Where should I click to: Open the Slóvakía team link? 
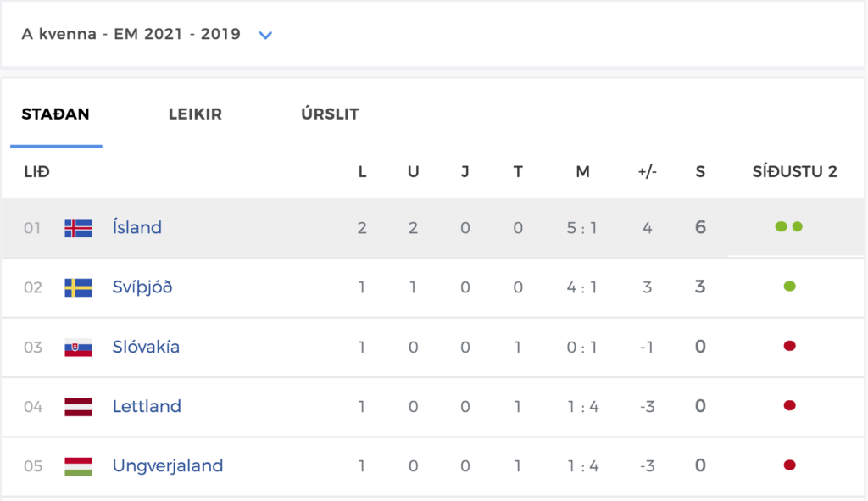(x=146, y=347)
